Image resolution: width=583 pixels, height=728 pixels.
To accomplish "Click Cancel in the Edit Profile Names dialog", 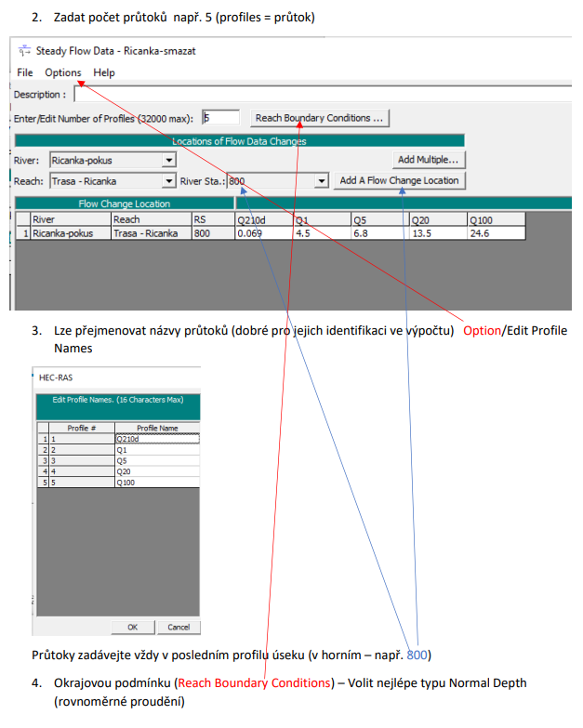I will [x=178, y=628].
